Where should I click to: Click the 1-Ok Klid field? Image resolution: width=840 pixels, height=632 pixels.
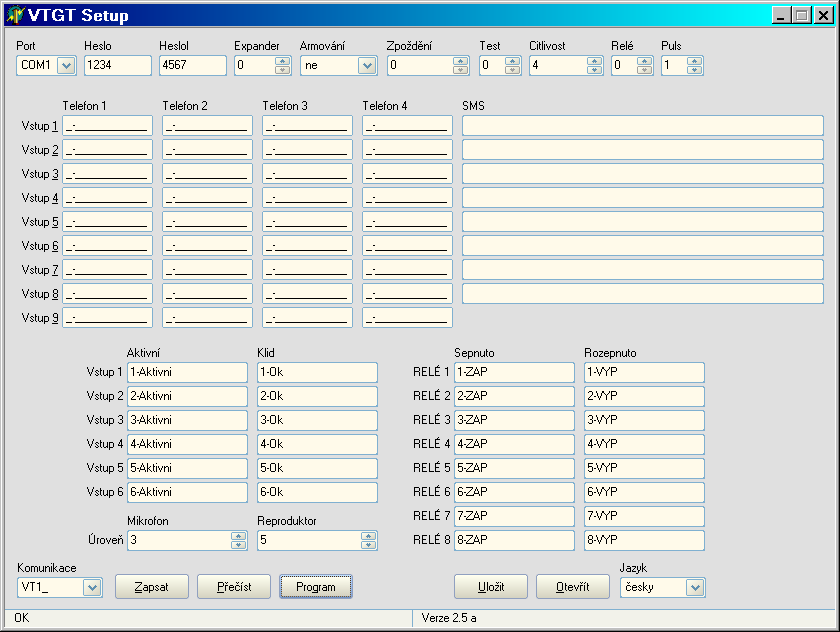[317, 372]
